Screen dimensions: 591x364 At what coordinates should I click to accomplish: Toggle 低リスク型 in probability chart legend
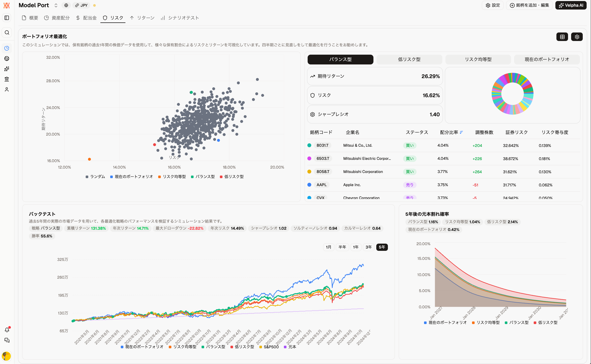coord(545,322)
